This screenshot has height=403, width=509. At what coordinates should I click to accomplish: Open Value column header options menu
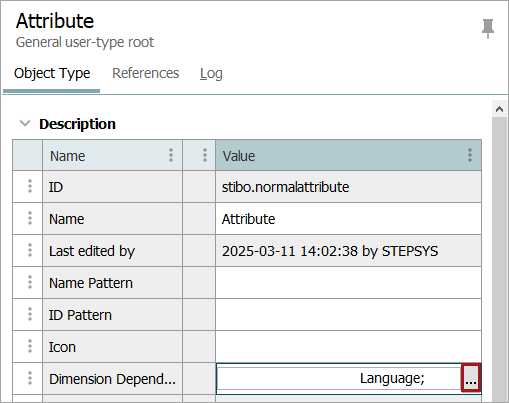click(x=470, y=155)
